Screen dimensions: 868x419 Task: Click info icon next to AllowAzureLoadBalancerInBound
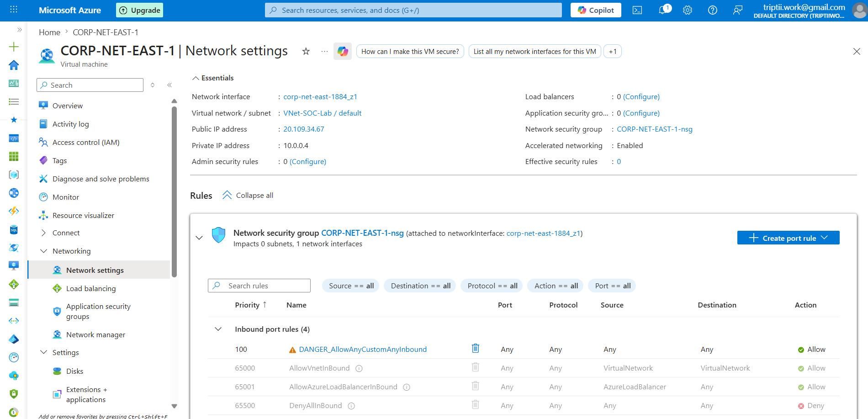407,387
